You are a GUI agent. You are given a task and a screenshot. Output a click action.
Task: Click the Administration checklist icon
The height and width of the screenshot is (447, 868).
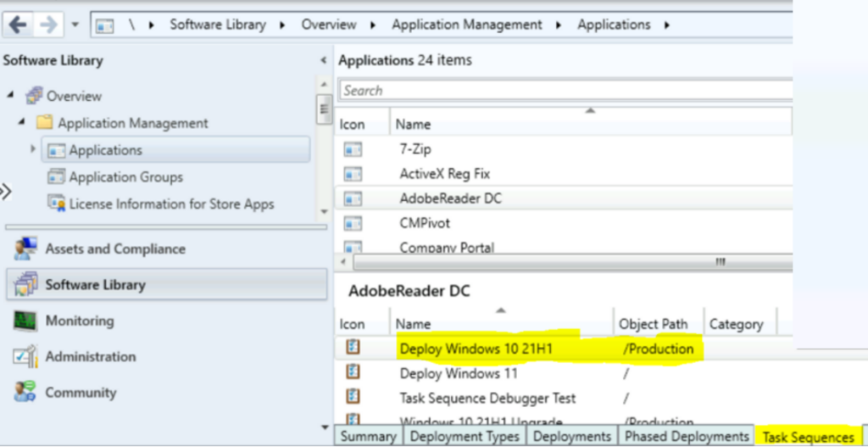pyautogui.click(x=25, y=357)
